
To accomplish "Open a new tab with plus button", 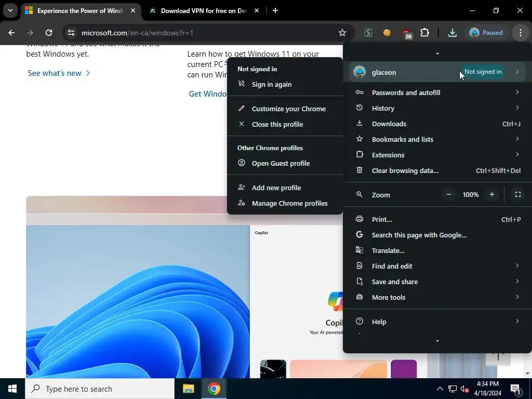I will click(275, 10).
